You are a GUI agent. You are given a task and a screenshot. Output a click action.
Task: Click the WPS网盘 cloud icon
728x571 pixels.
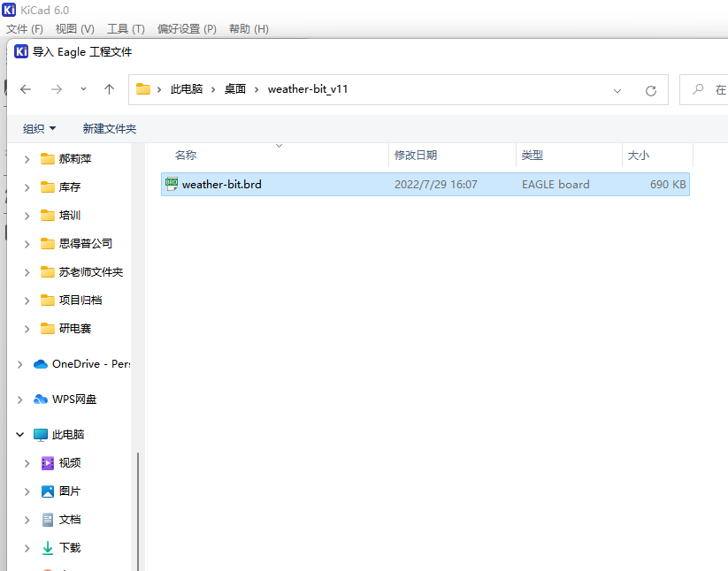click(x=41, y=400)
